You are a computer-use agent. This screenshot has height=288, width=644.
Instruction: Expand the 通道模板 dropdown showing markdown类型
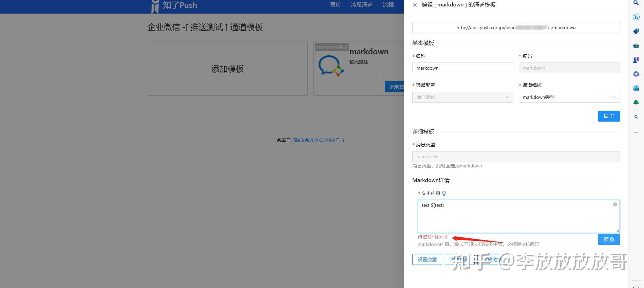569,97
